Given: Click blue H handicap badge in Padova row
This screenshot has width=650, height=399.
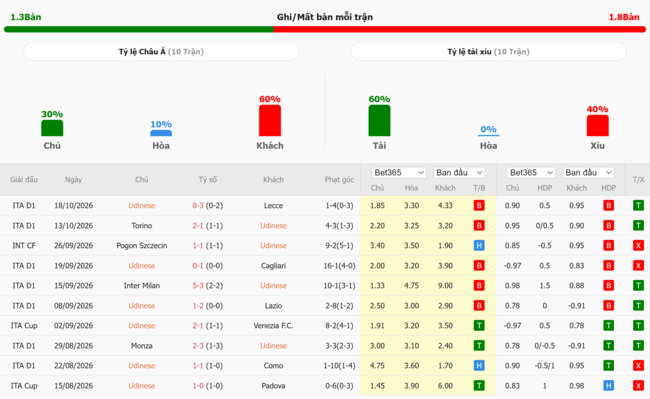Looking at the screenshot, I should tap(609, 386).
